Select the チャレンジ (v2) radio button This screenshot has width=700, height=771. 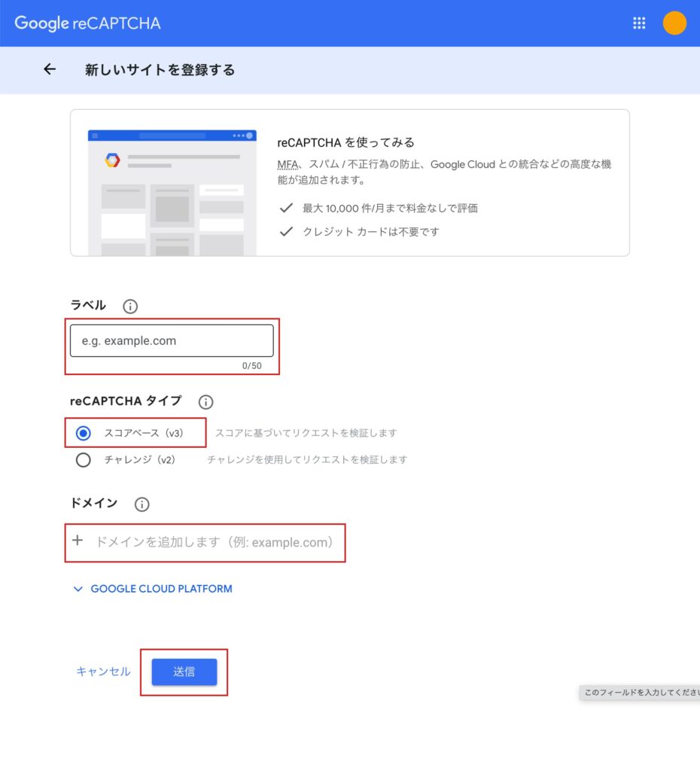point(83,460)
